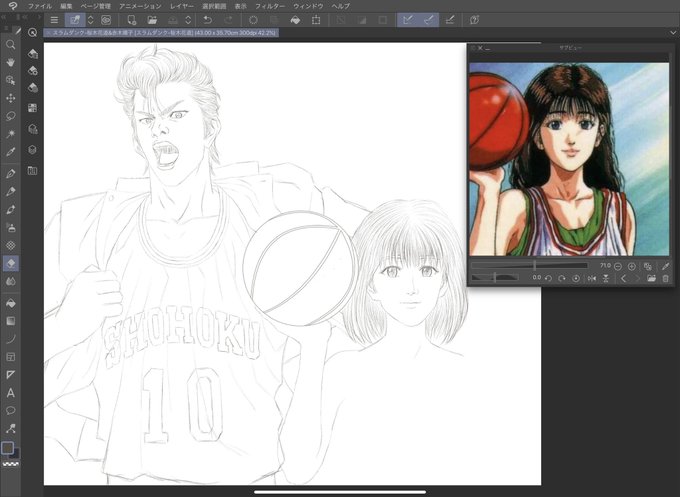Toggle Snap to Ruler in command bar
This screenshot has width=680, height=497.
(408, 20)
